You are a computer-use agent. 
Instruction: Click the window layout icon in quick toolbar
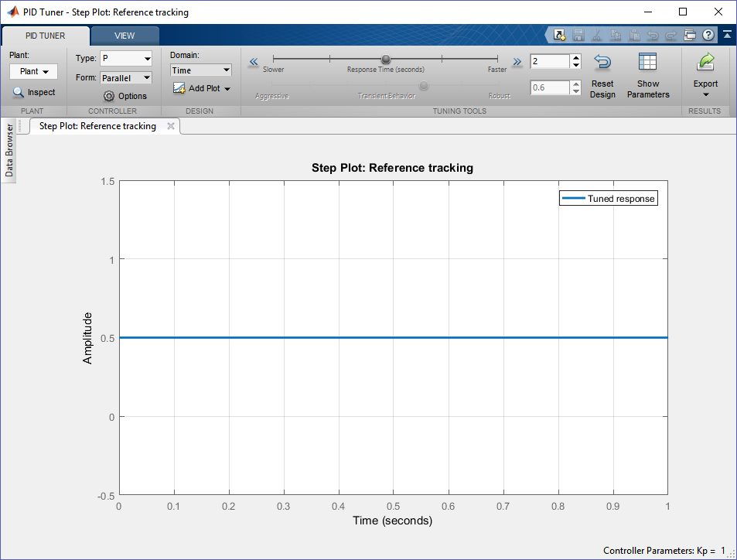(690, 35)
